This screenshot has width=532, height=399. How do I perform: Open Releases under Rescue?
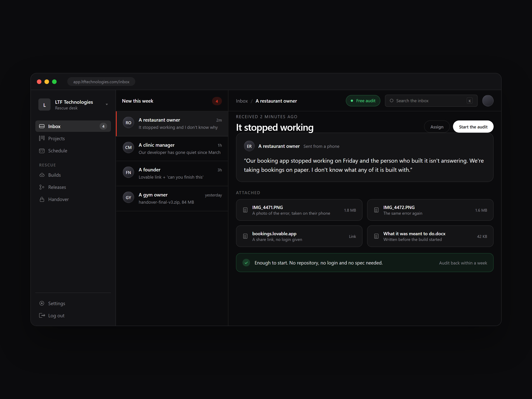click(x=73, y=187)
